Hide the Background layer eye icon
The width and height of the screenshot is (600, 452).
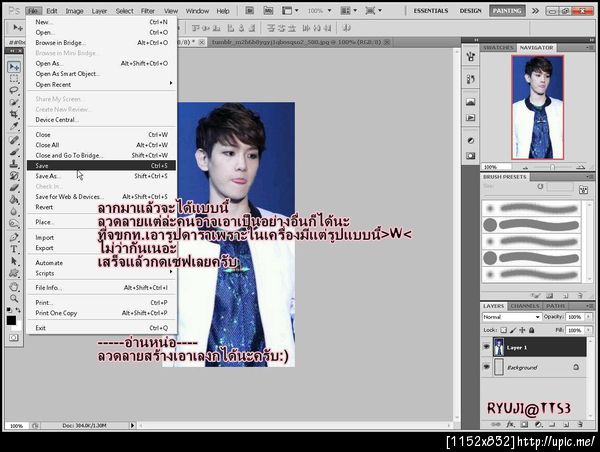click(x=486, y=367)
